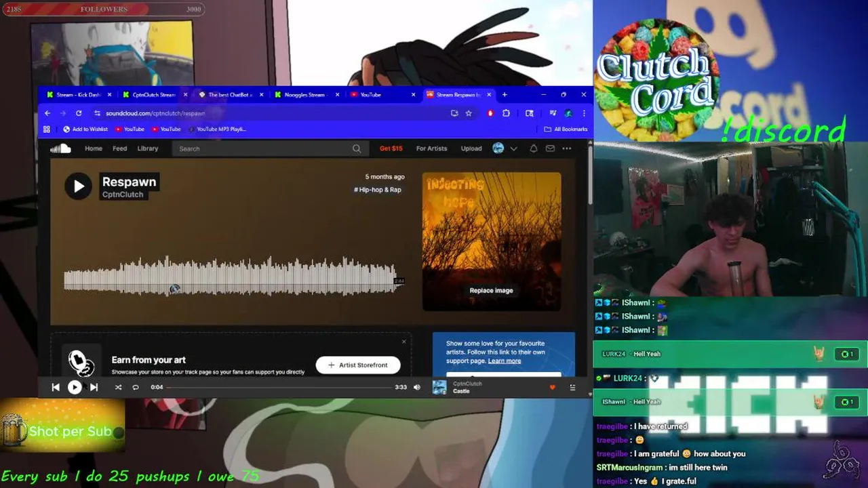
Task: Reload the page
Action: 79,113
